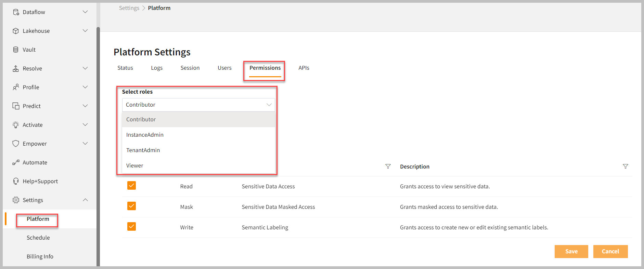Open Billing Info under Settings

pyautogui.click(x=40, y=256)
